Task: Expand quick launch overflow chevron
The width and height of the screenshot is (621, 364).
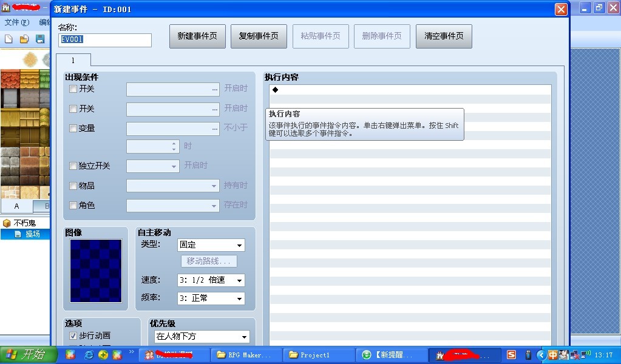Action: pyautogui.click(x=132, y=352)
